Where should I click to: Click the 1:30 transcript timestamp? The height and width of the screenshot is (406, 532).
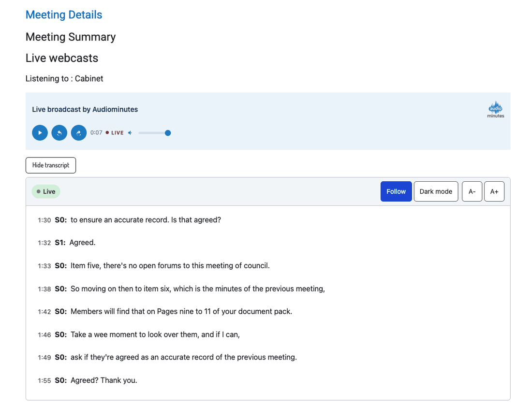pos(44,220)
